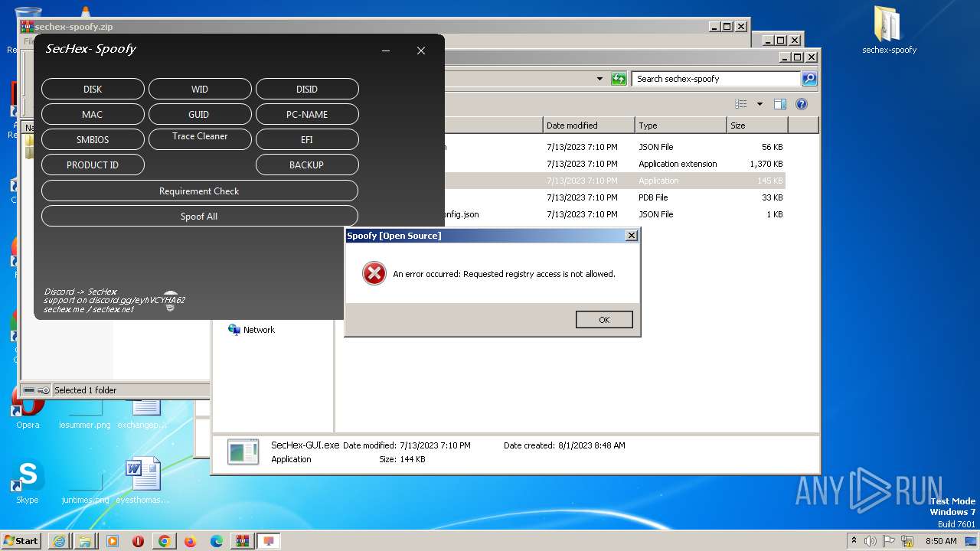Open the Start menu
The height and width of the screenshot is (551, 980).
tap(21, 540)
